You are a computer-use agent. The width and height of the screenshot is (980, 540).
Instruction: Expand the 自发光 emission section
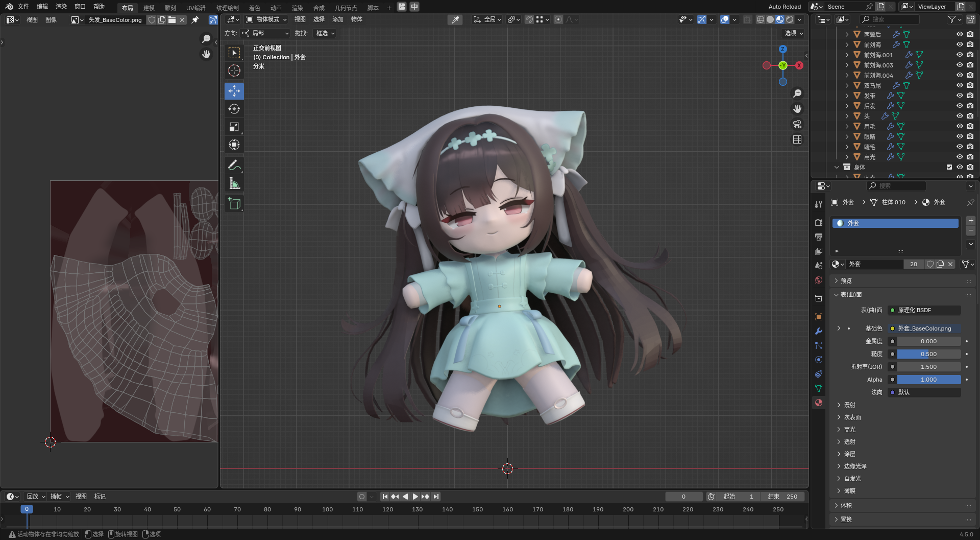pos(852,479)
